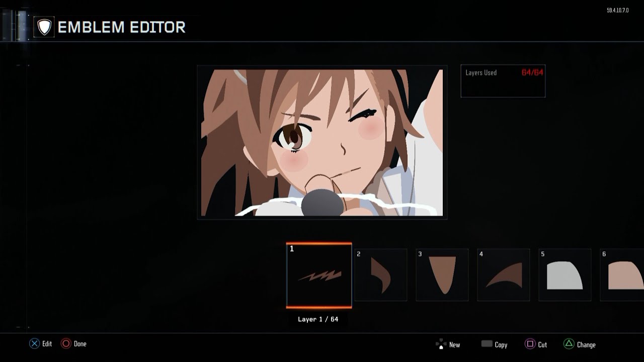Click the Edit label
The image size is (644, 362).
point(47,344)
